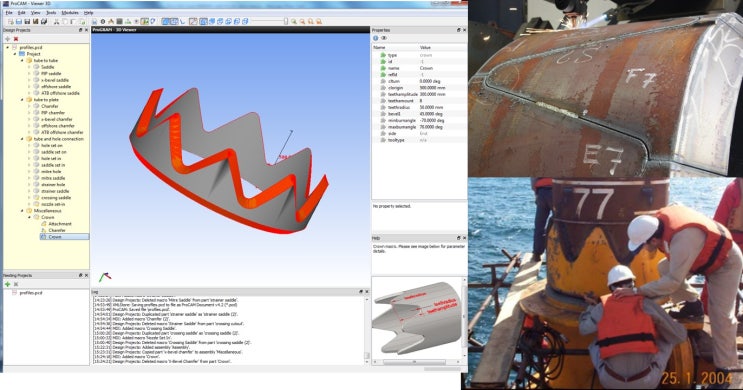Image resolution: width=743 pixels, height=390 pixels.
Task: Collapse the 'tube to plate' folder arrow
Action: [22, 100]
